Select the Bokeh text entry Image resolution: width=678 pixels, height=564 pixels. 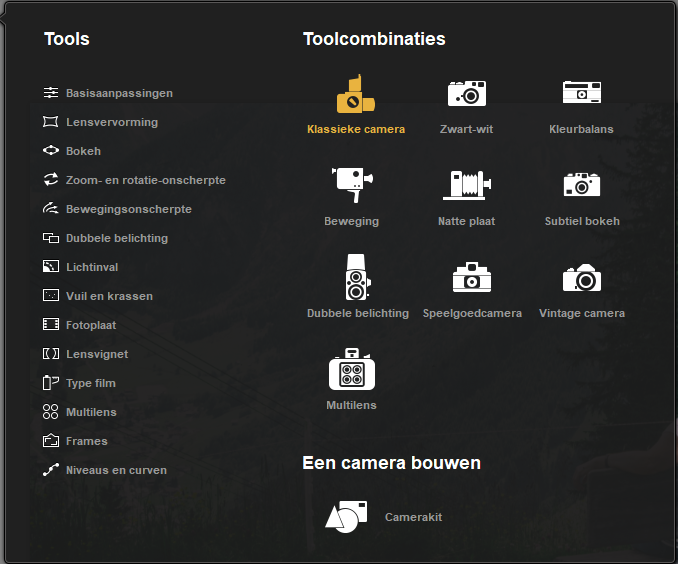click(x=83, y=151)
